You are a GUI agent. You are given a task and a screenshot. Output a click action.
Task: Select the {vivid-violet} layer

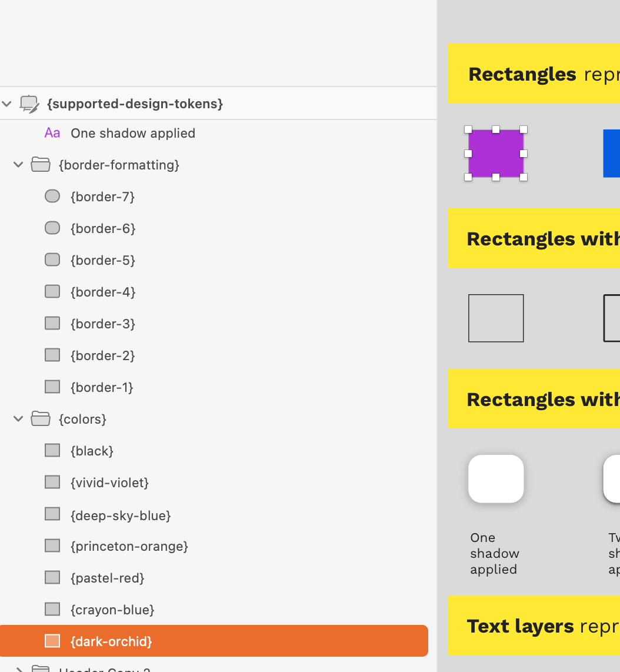tap(109, 483)
